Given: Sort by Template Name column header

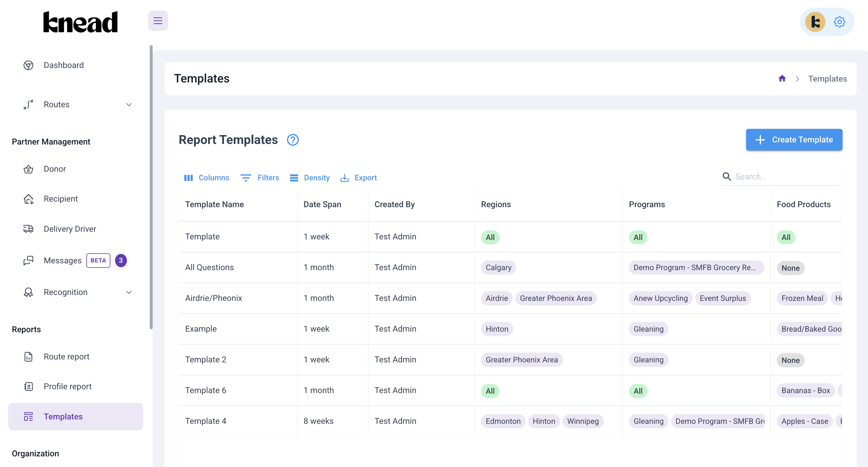Looking at the screenshot, I should [x=214, y=204].
